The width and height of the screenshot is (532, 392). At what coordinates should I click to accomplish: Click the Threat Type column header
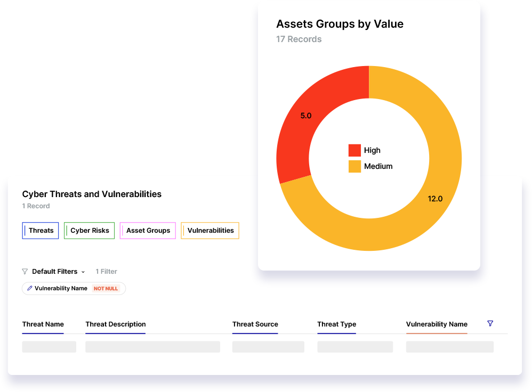pyautogui.click(x=336, y=324)
